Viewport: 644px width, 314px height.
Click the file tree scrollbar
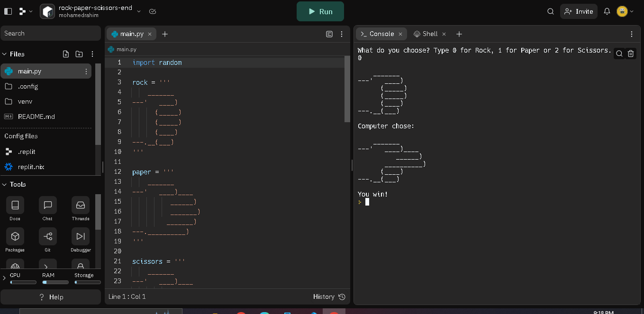pyautogui.click(x=98, y=104)
